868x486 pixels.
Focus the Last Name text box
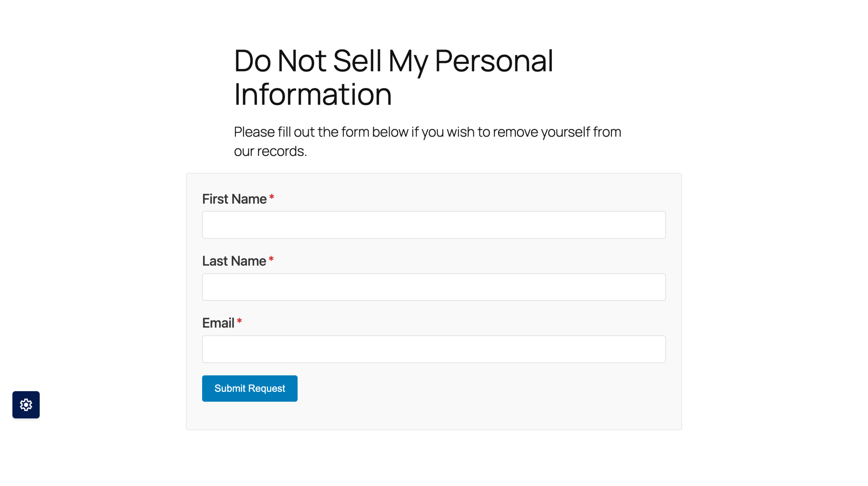[433, 286]
